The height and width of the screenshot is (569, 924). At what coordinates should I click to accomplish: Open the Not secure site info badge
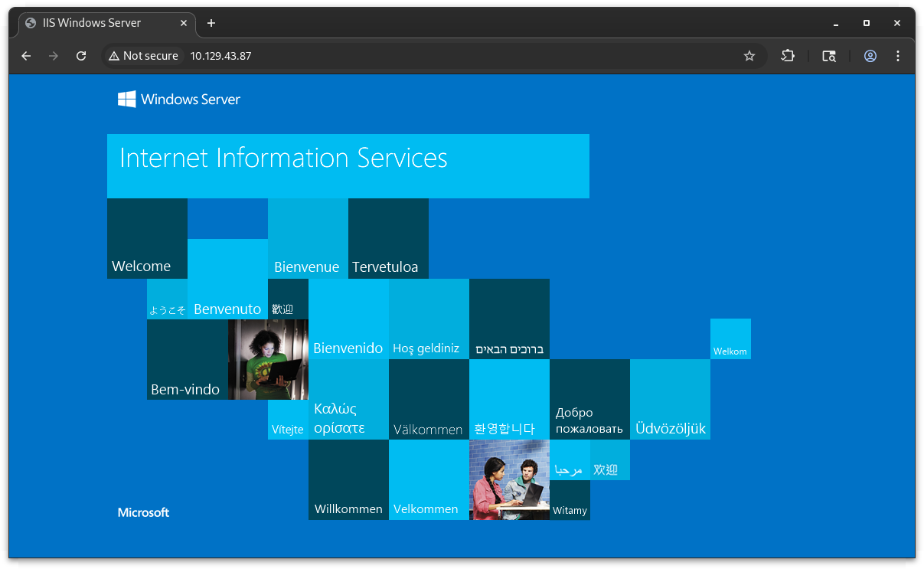[143, 56]
